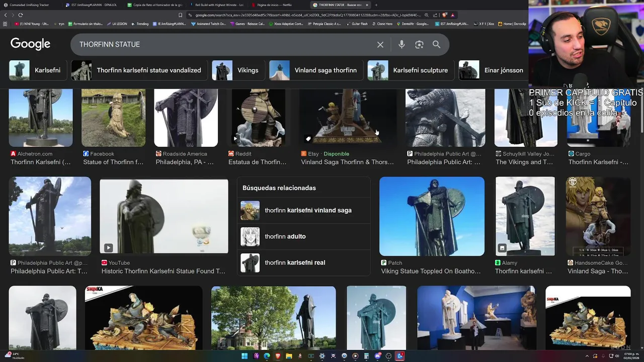
Task: Select the Vikings filter chip
Action: click(x=238, y=70)
